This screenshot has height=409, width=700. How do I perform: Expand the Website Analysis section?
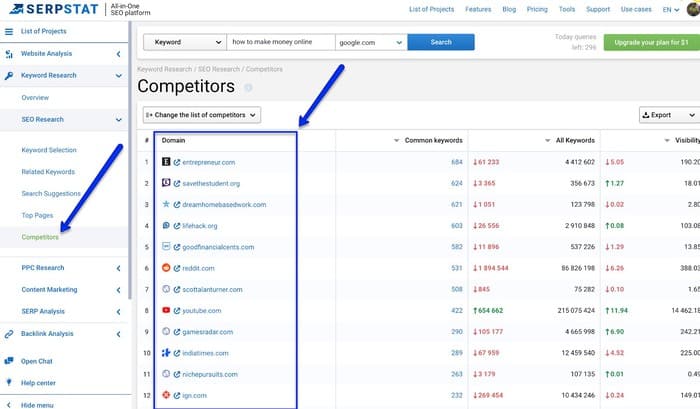(x=118, y=54)
